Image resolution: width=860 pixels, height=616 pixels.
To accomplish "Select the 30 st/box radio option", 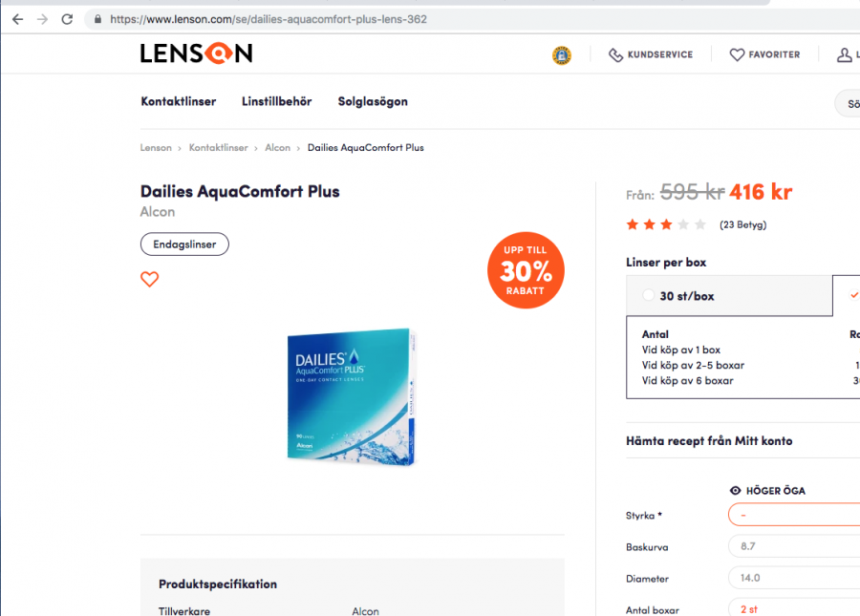I will pos(649,296).
